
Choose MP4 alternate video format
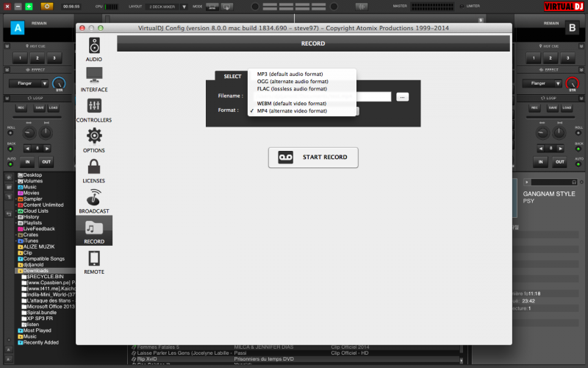292,111
